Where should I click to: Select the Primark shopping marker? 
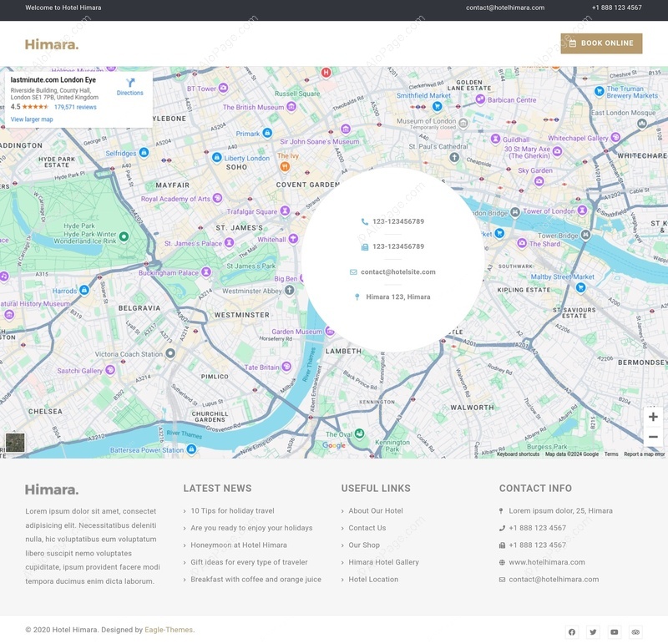click(x=267, y=133)
